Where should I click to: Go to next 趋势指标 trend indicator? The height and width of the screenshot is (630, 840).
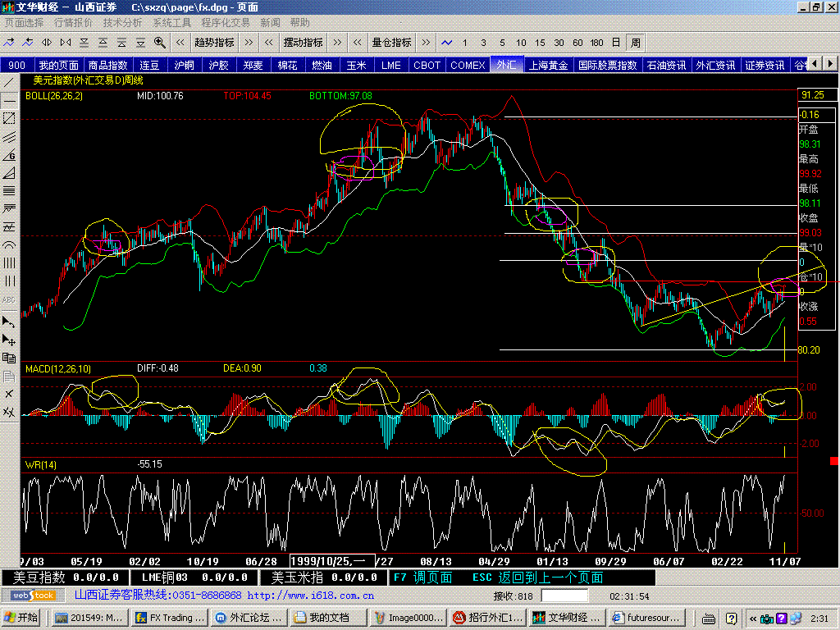click(x=248, y=42)
